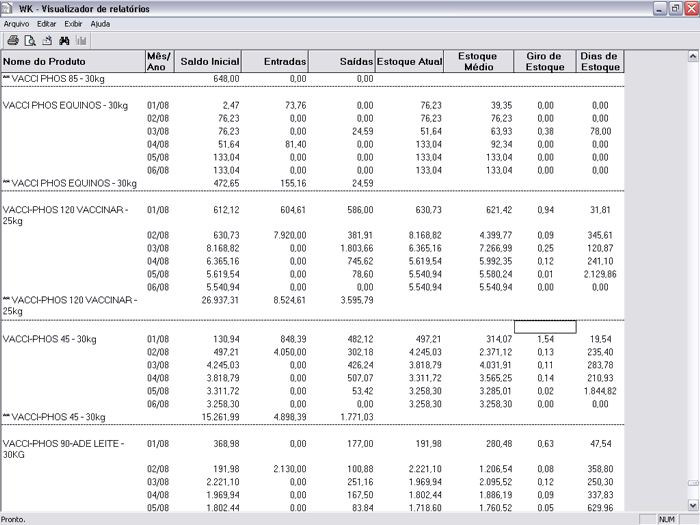Click the chart graph toolbar icon
700x525 pixels.
[80, 41]
